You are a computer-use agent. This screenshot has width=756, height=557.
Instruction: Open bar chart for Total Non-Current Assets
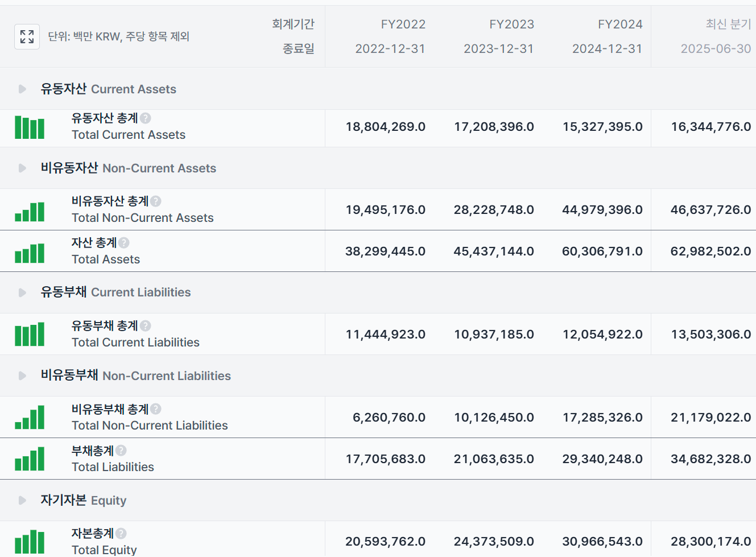click(30, 211)
